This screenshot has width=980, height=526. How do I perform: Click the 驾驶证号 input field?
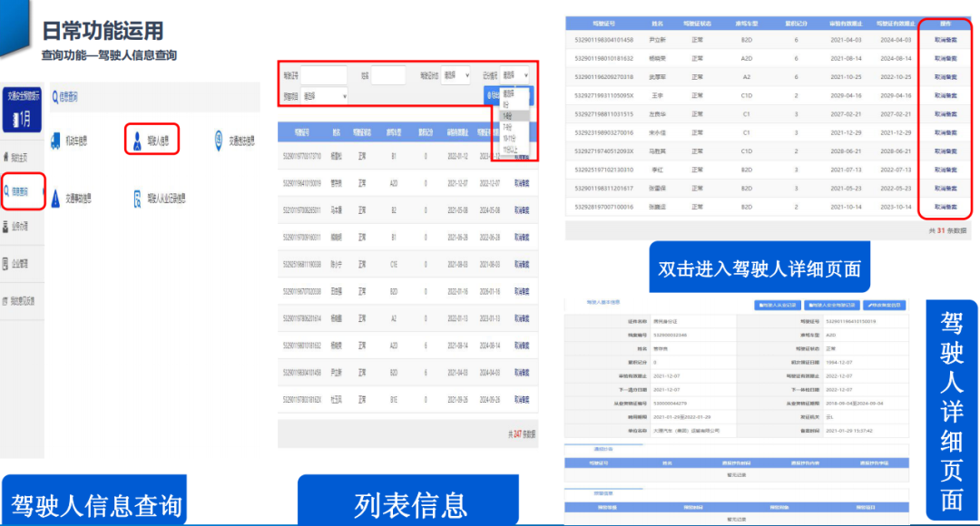[x=324, y=76]
